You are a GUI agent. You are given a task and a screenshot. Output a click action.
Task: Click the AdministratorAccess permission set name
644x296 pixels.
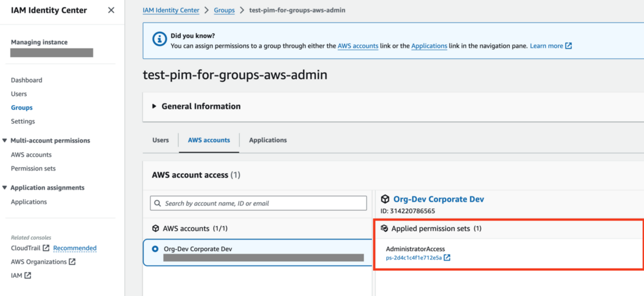(416, 249)
